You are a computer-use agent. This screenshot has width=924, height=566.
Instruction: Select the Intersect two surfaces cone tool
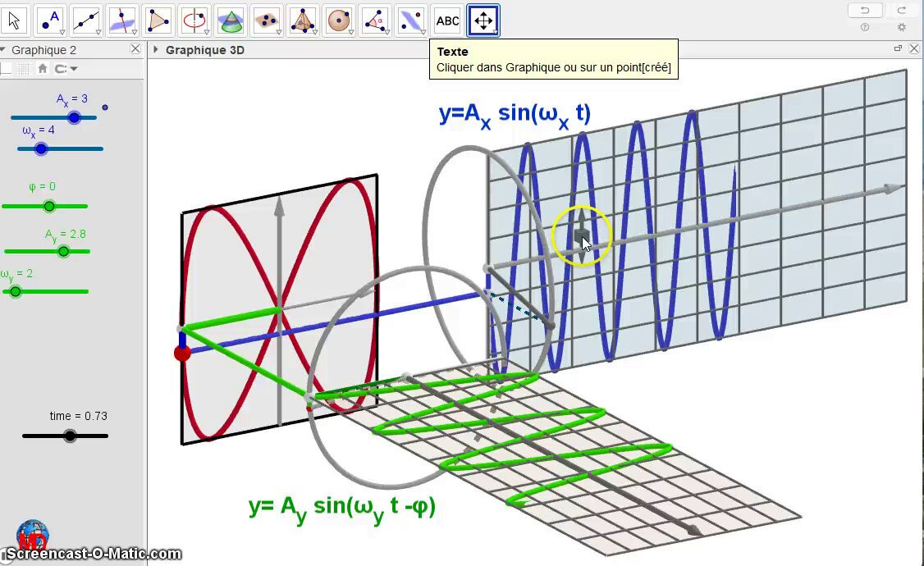coord(231,21)
